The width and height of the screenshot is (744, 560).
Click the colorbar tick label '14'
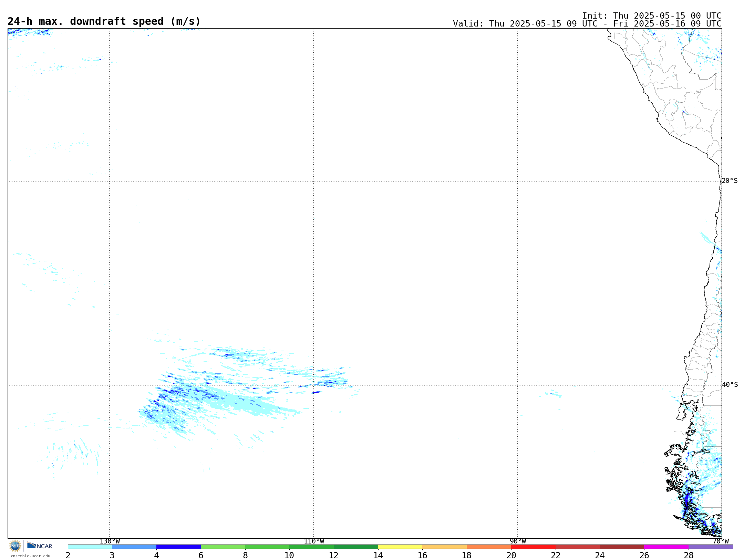[x=378, y=556]
